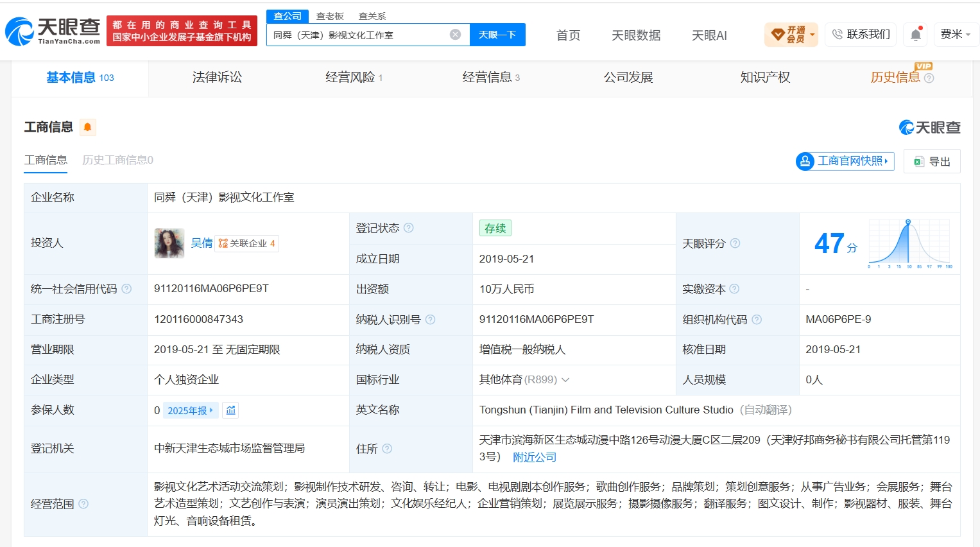Image resolution: width=980 pixels, height=547 pixels.
Task: Open the 基本信息 tab
Action: [x=80, y=78]
